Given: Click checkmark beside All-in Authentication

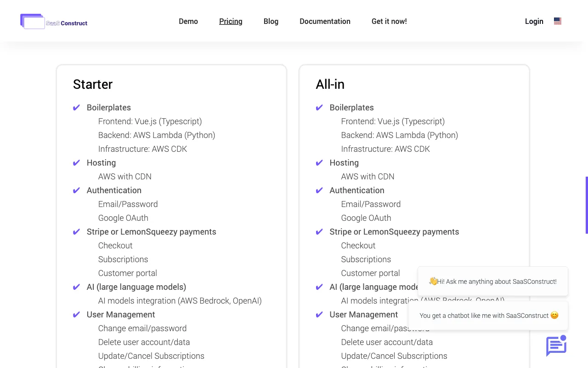Looking at the screenshot, I should pyautogui.click(x=319, y=190).
